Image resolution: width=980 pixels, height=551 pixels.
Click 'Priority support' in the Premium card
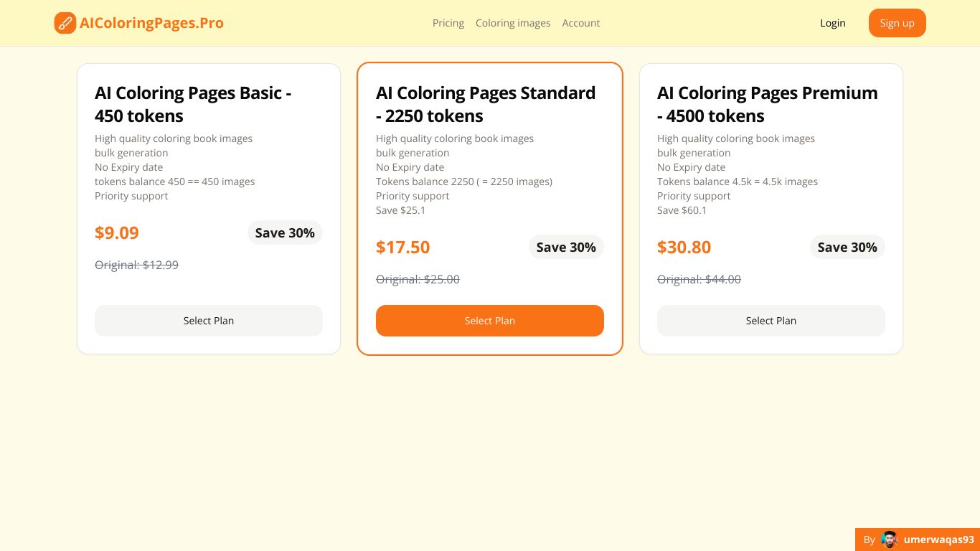[694, 196]
